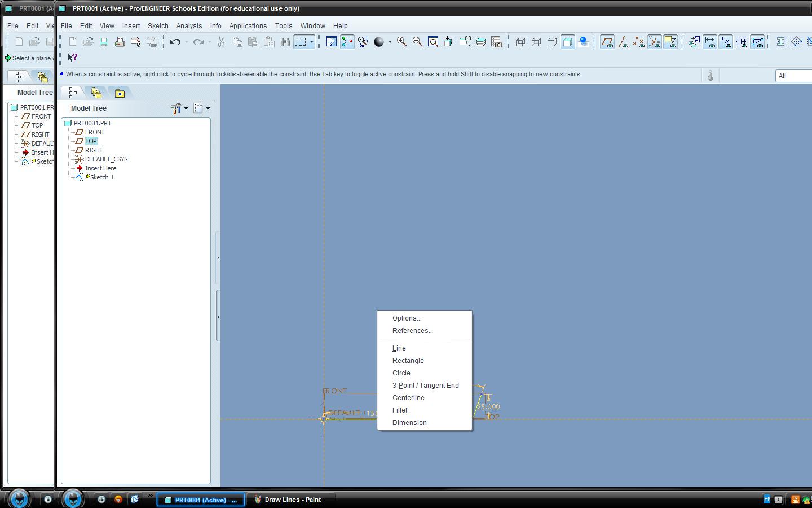The width and height of the screenshot is (812, 508).
Task: Click the Open file folder icon
Action: 88,42
